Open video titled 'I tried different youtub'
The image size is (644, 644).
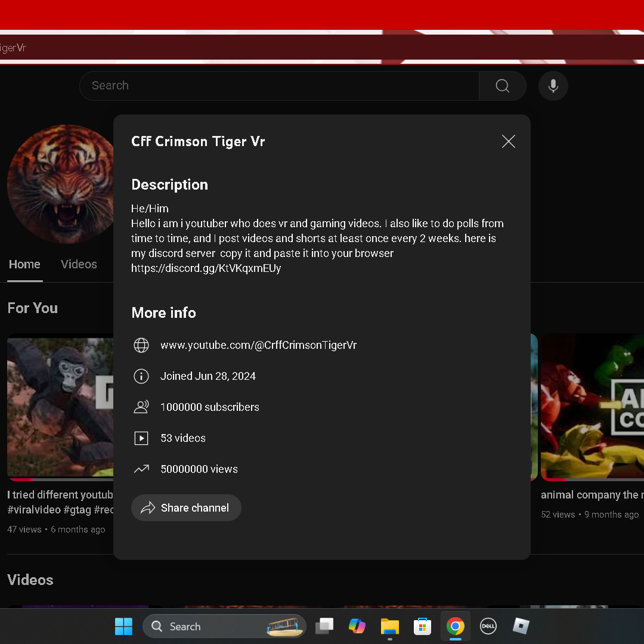pos(60,502)
